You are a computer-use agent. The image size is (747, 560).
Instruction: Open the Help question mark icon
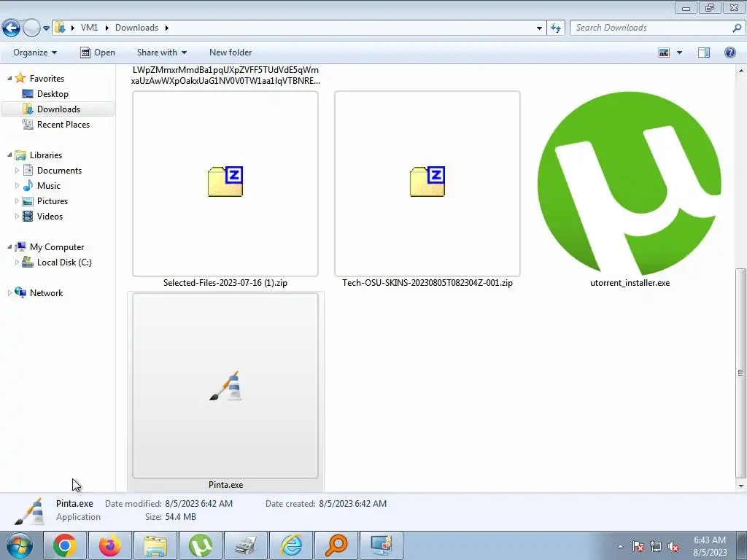[729, 52]
